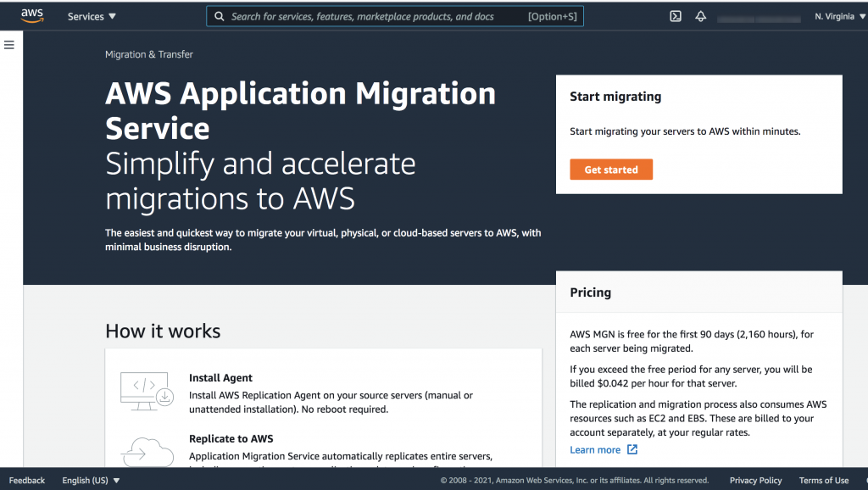The height and width of the screenshot is (490, 868).
Task: Click the AWS logo home icon
Action: [x=32, y=16]
